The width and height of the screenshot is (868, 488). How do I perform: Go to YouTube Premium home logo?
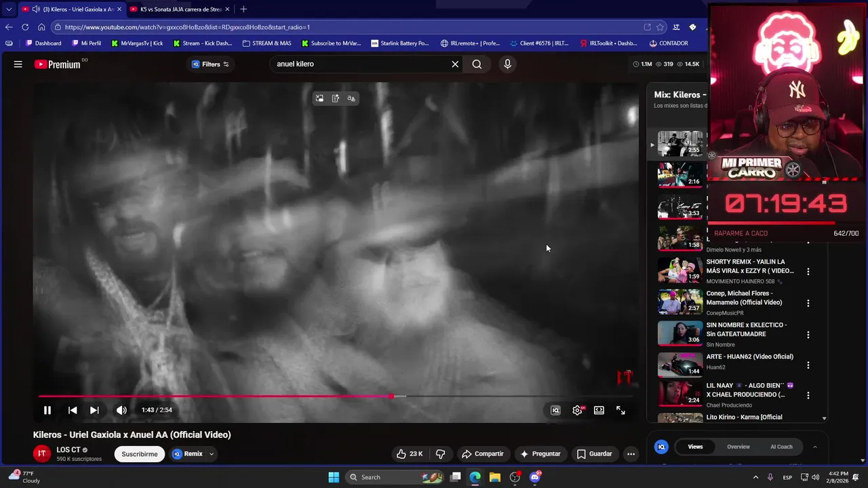[x=58, y=64]
